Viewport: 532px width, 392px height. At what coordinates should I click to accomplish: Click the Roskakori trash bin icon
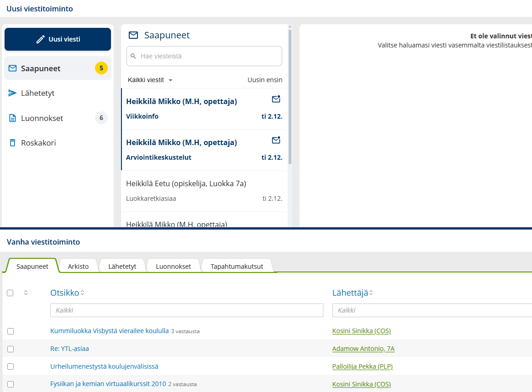click(x=12, y=143)
